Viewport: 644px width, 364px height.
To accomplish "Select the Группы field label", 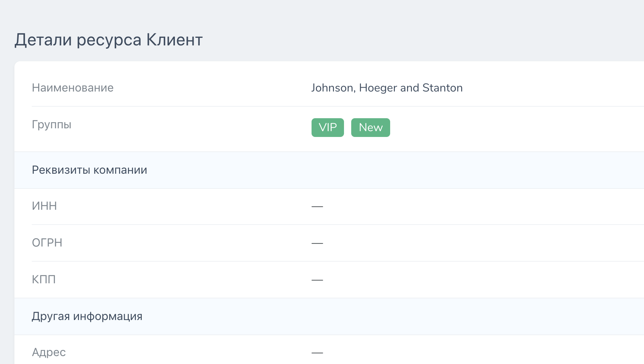I will point(52,125).
